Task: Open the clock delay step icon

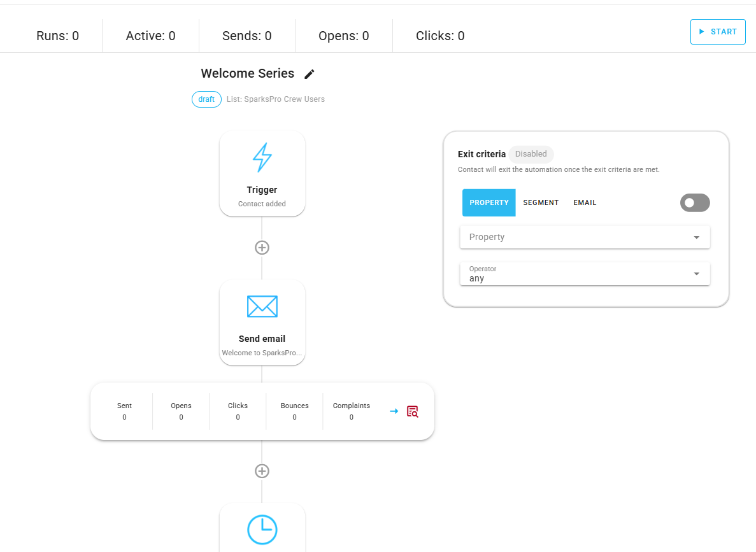Action: click(262, 530)
